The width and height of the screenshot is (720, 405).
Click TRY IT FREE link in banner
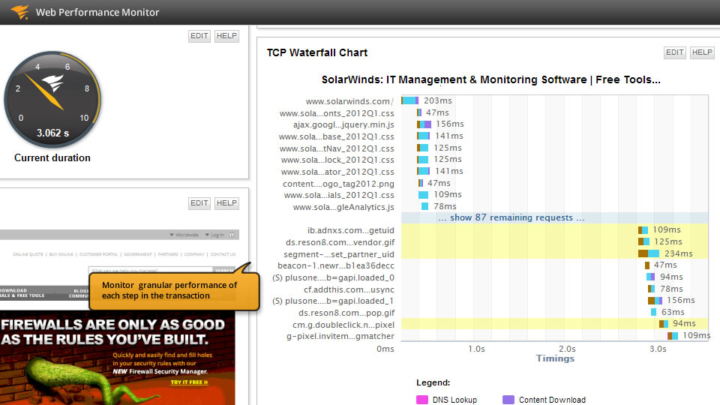click(x=189, y=382)
